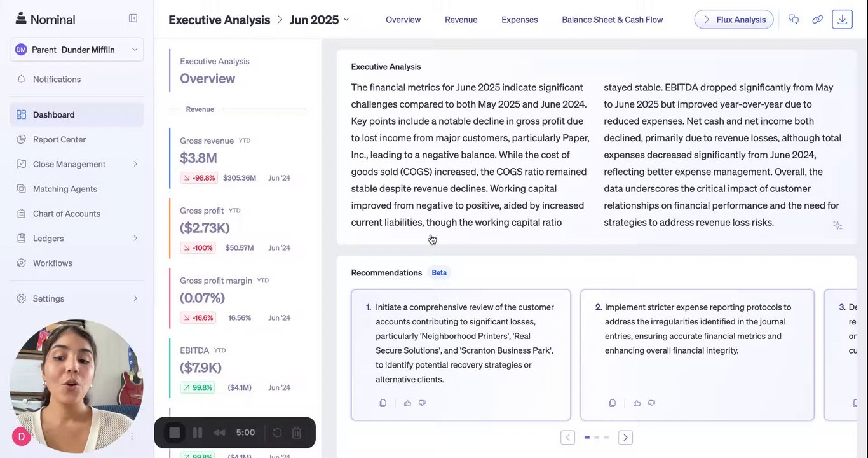Open recorder options three-dot menu
The width and height of the screenshot is (868, 458).
click(x=132, y=436)
